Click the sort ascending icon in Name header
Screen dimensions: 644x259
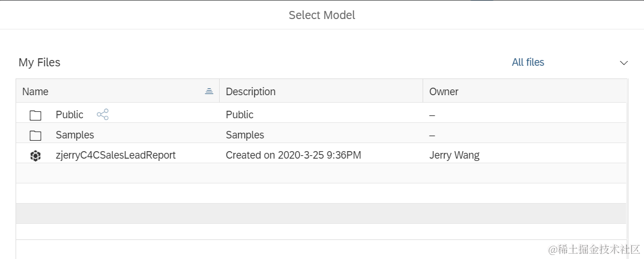[x=209, y=91]
